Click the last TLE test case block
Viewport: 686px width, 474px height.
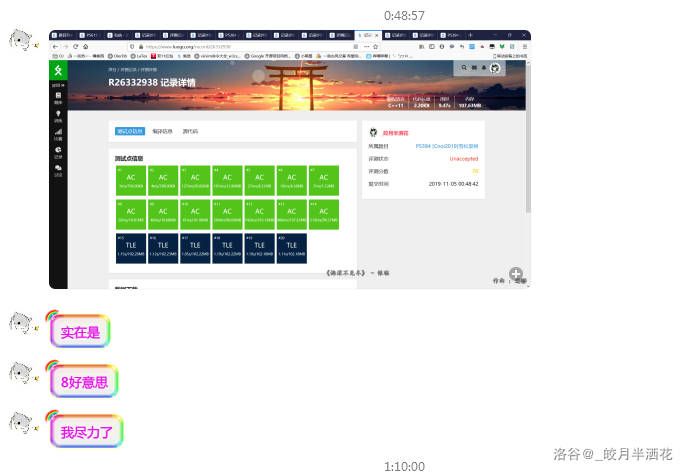pos(291,248)
